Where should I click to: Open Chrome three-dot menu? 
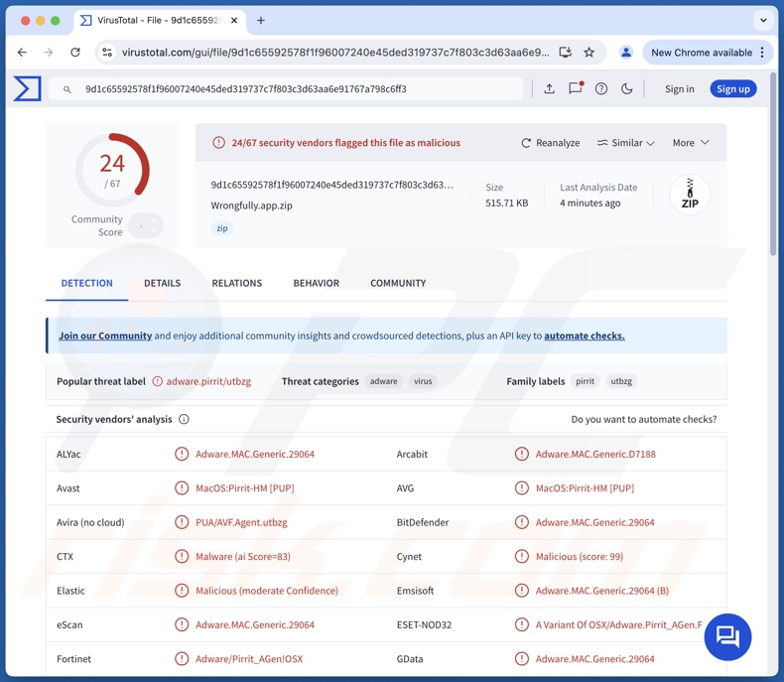click(762, 52)
